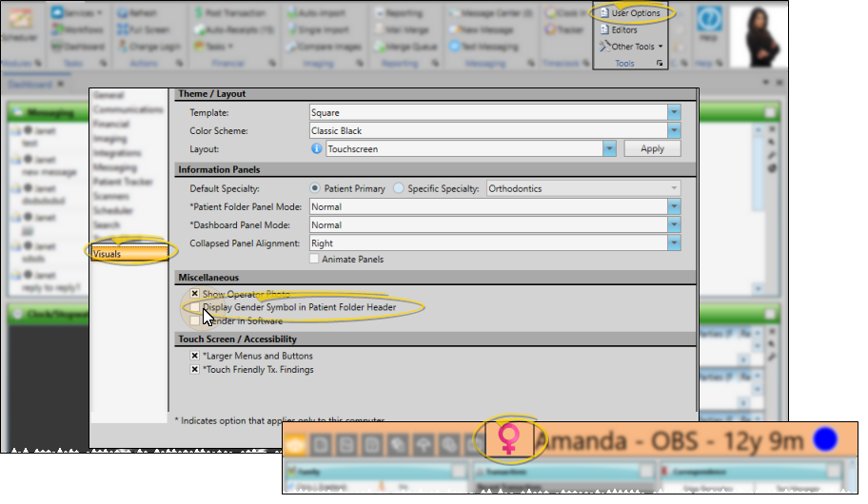The width and height of the screenshot is (868, 504).
Task: Open the Other Tools menu
Action: tap(633, 46)
